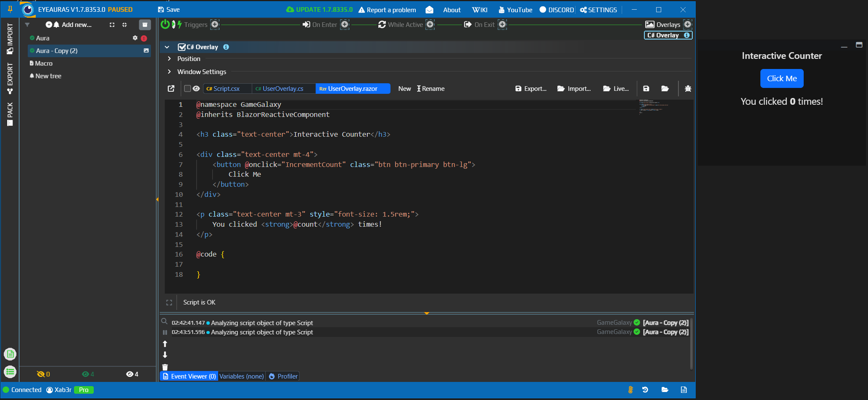The image size is (868, 400).
Task: Tick the checkbox beside the eye in script toolbar
Action: (187, 88)
